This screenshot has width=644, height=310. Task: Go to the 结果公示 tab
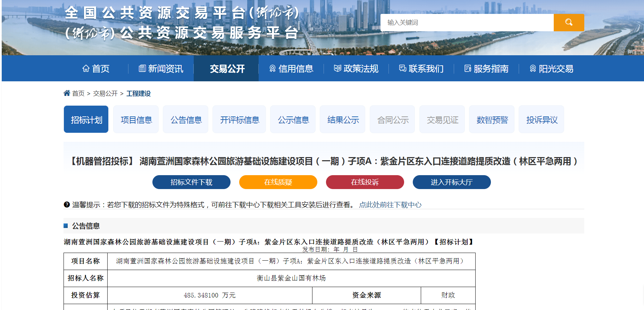coord(343,120)
